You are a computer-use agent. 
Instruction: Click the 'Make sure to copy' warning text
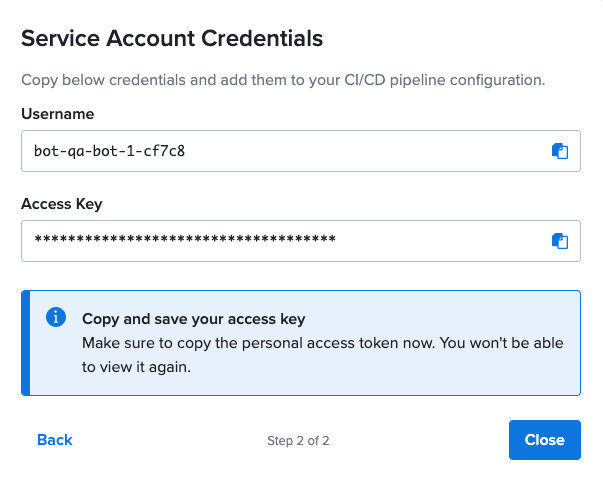(x=322, y=343)
